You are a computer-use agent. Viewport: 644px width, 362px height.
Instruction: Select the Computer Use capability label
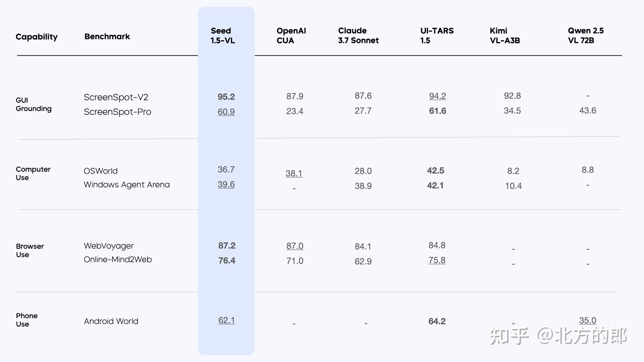(33, 173)
